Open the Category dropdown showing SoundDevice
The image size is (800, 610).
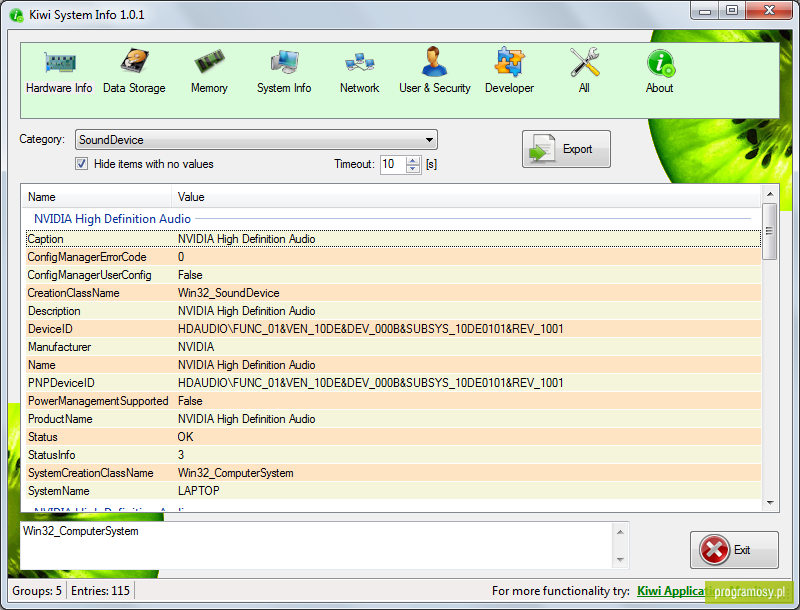[256, 140]
